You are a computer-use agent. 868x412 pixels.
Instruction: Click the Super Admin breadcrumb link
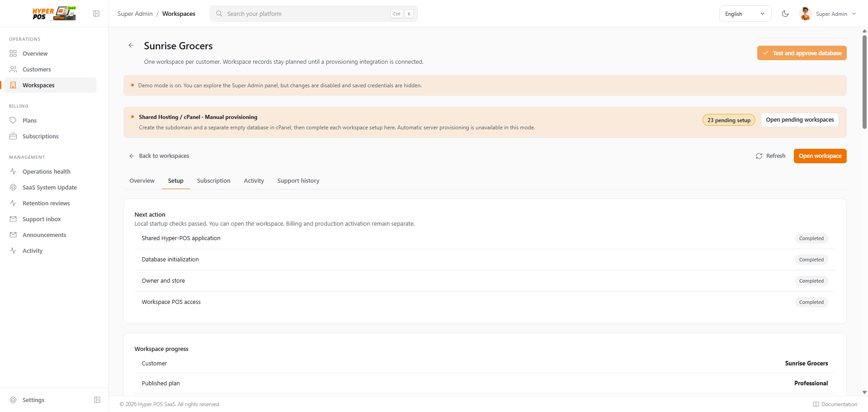[x=135, y=14]
